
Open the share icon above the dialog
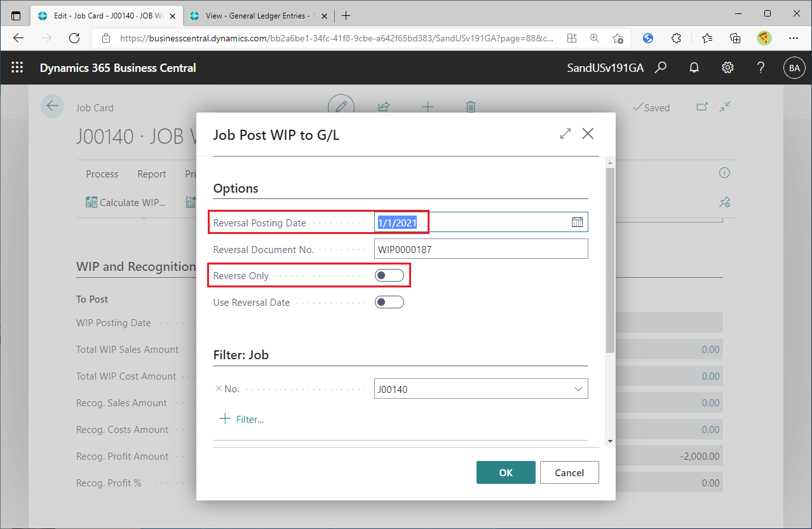[384, 107]
